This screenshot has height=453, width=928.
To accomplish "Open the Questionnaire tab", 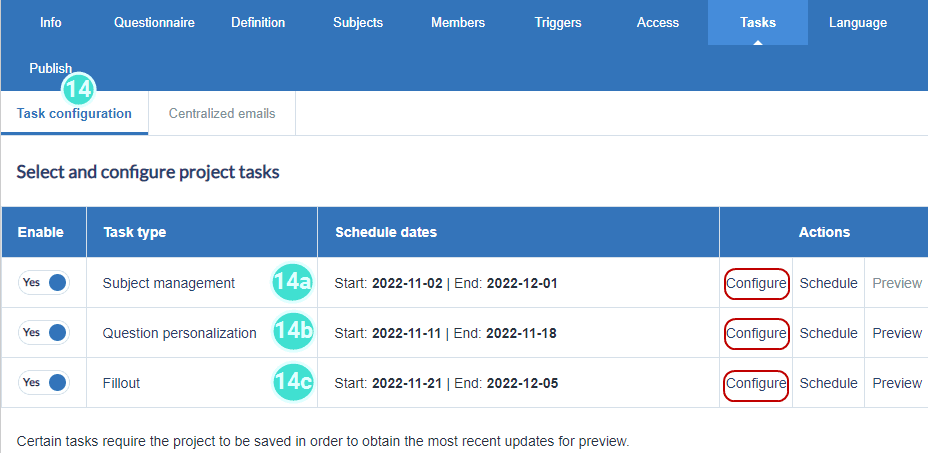I will pyautogui.click(x=154, y=23).
